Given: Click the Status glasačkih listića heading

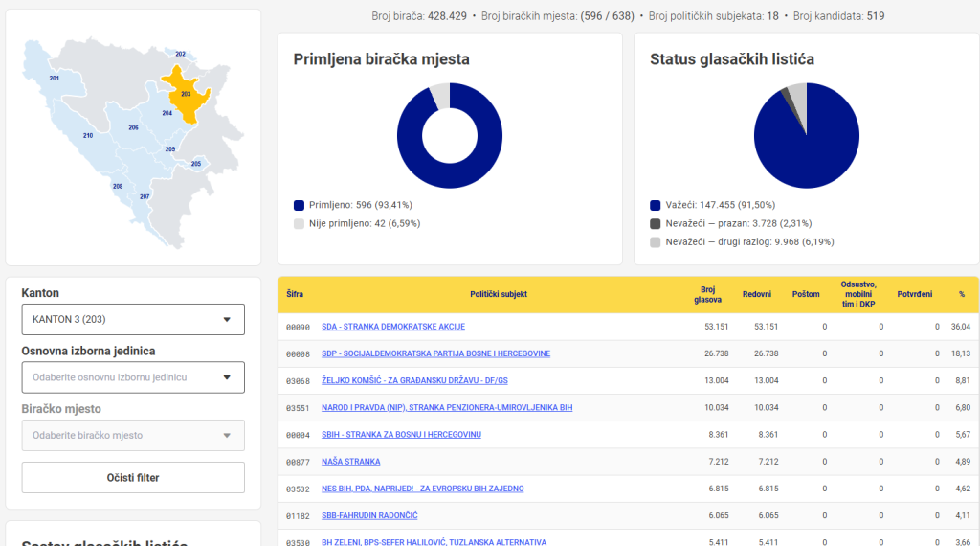Looking at the screenshot, I should click(732, 59).
